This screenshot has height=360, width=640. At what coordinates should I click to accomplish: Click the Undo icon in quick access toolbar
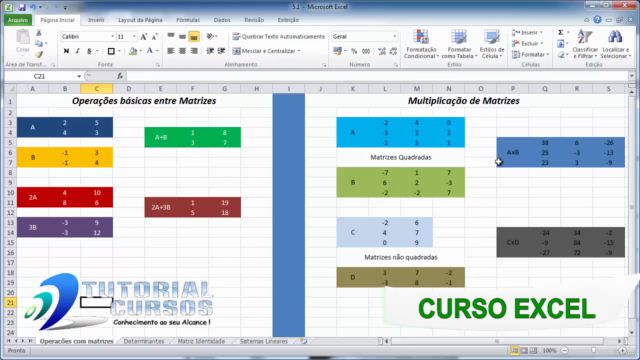click(33, 7)
